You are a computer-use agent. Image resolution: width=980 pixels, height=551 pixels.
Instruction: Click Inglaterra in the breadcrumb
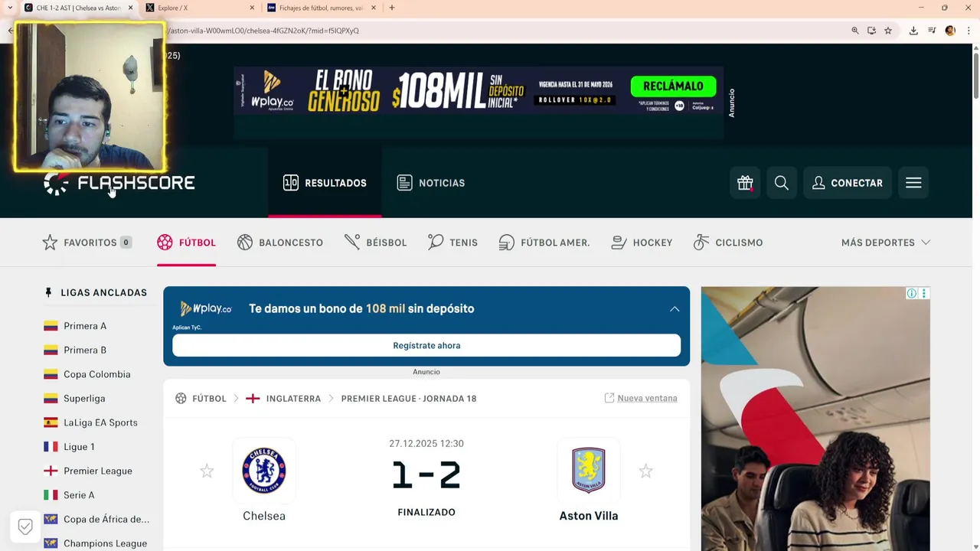(x=293, y=399)
